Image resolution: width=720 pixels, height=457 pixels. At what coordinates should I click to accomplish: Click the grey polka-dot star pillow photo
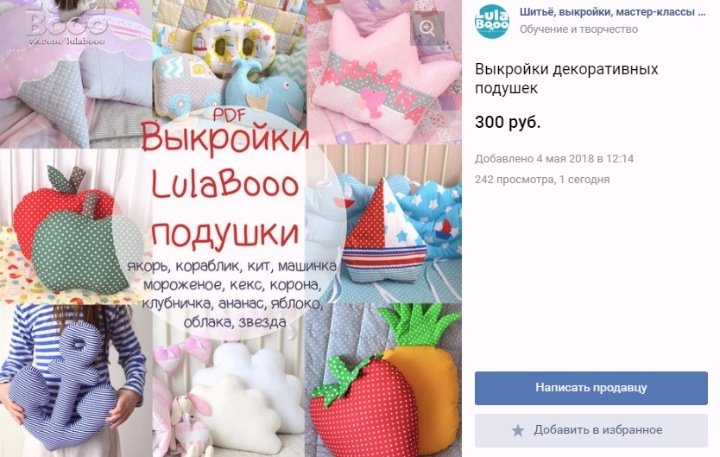[76, 73]
